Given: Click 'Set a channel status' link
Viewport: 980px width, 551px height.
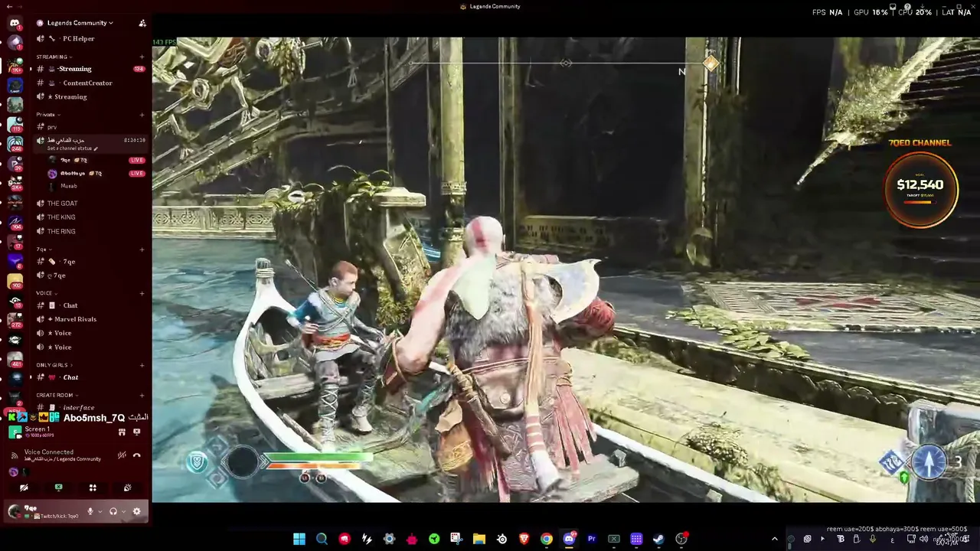Looking at the screenshot, I should [72, 148].
